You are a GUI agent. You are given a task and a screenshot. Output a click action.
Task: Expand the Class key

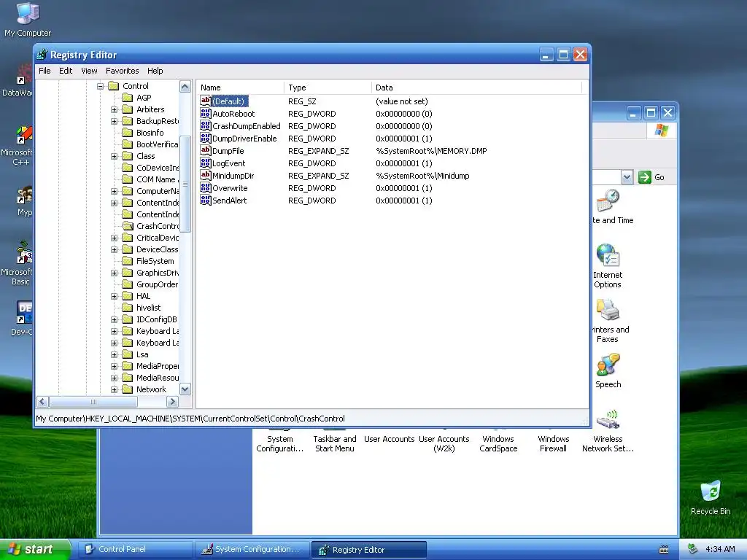coord(114,156)
